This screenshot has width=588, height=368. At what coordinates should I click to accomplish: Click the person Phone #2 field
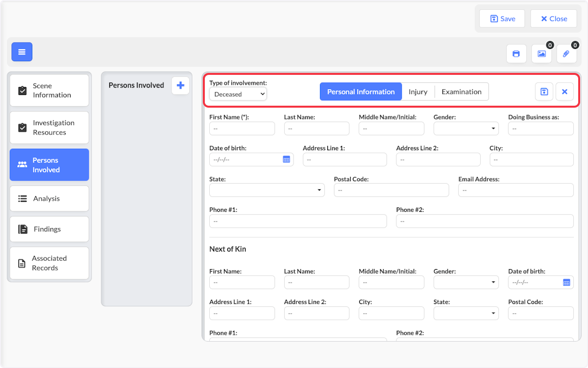coord(485,221)
